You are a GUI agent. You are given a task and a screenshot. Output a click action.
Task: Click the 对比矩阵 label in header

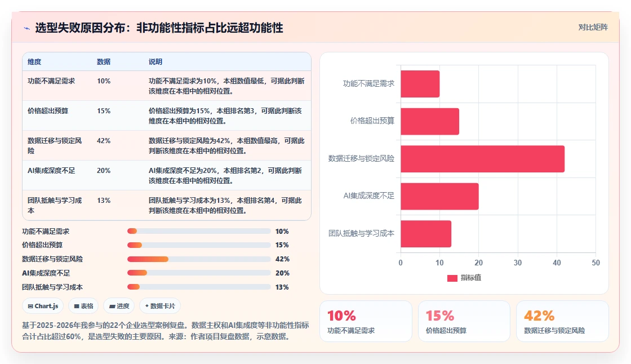(x=593, y=28)
